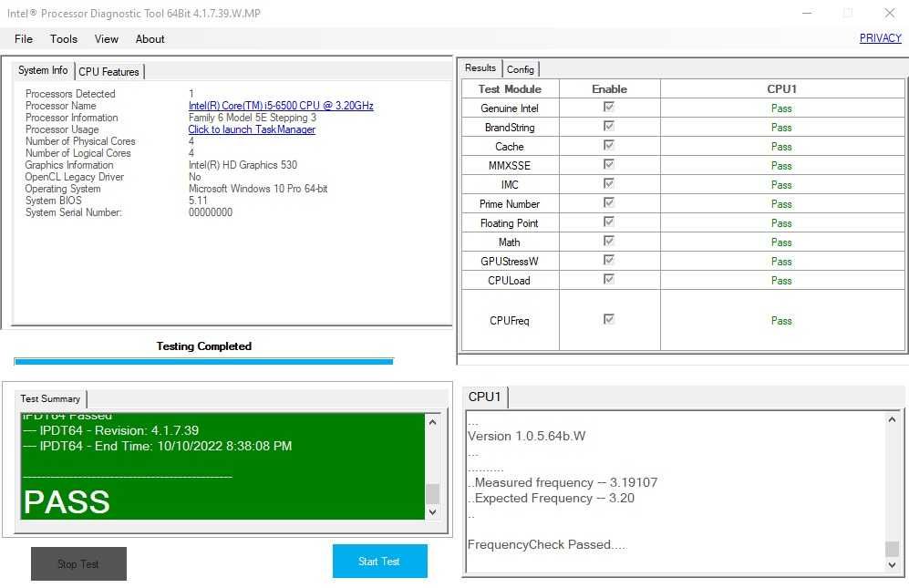
Task: Toggle the BrandString test checkbox
Action: coord(609,126)
